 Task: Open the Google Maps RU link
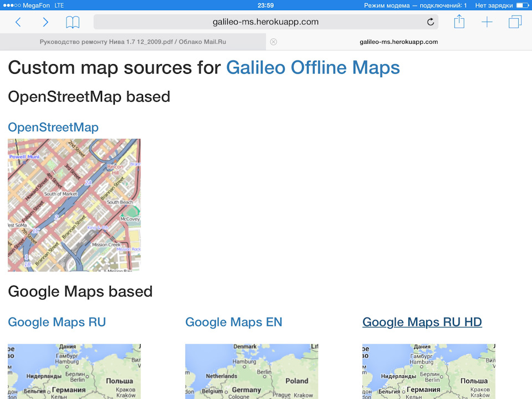click(57, 322)
